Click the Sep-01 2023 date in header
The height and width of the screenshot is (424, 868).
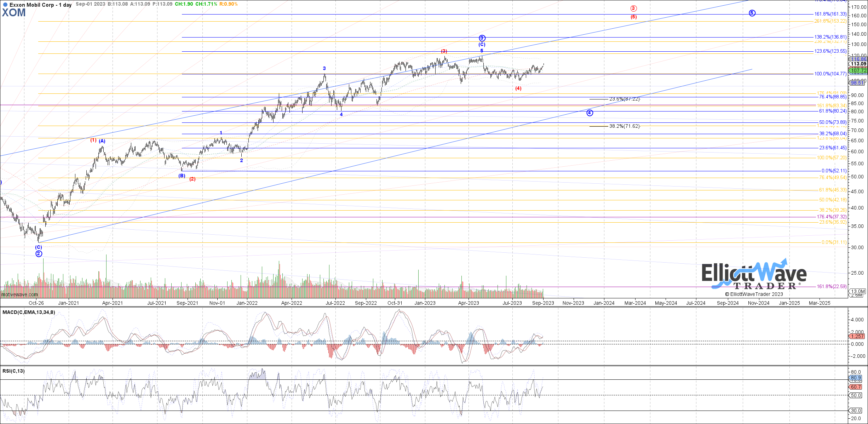point(91,4)
